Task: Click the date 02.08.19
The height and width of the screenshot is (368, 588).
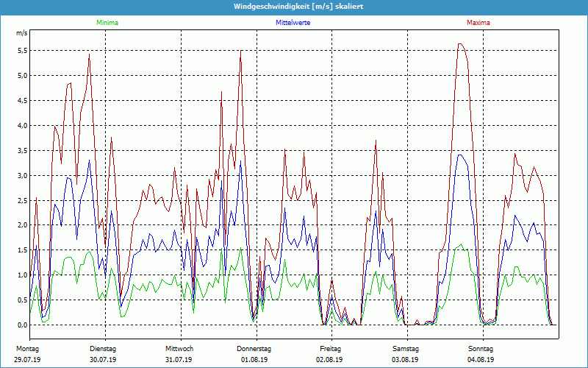Action: (x=329, y=360)
